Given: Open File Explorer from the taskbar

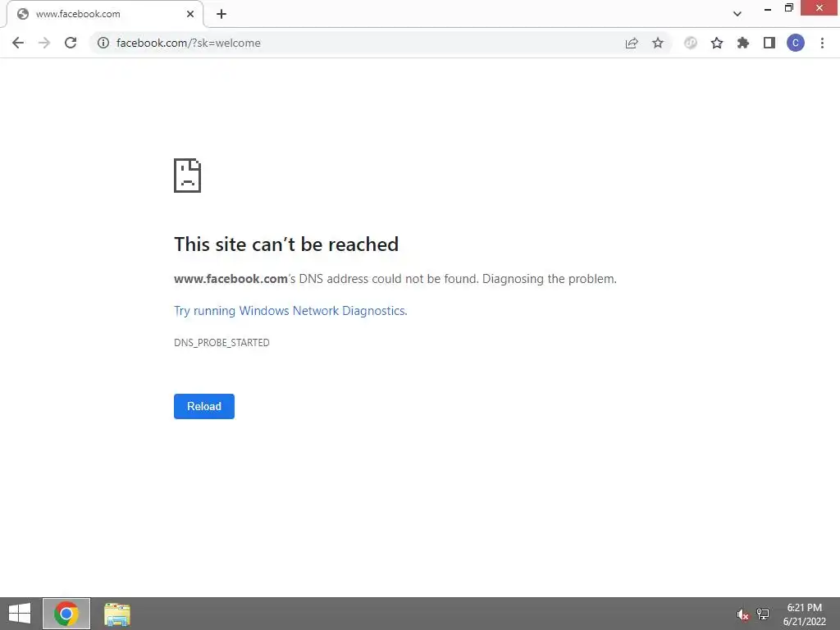Looking at the screenshot, I should [117, 614].
